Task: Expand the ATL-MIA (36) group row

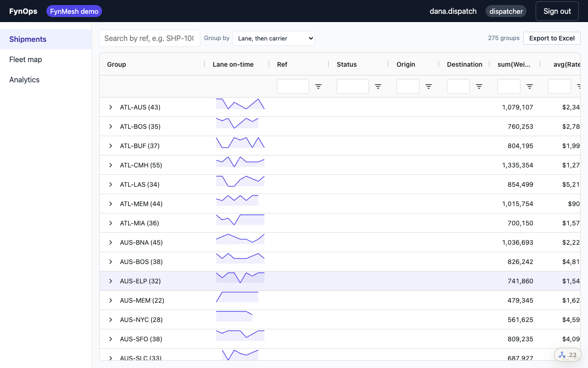Action: [x=111, y=223]
